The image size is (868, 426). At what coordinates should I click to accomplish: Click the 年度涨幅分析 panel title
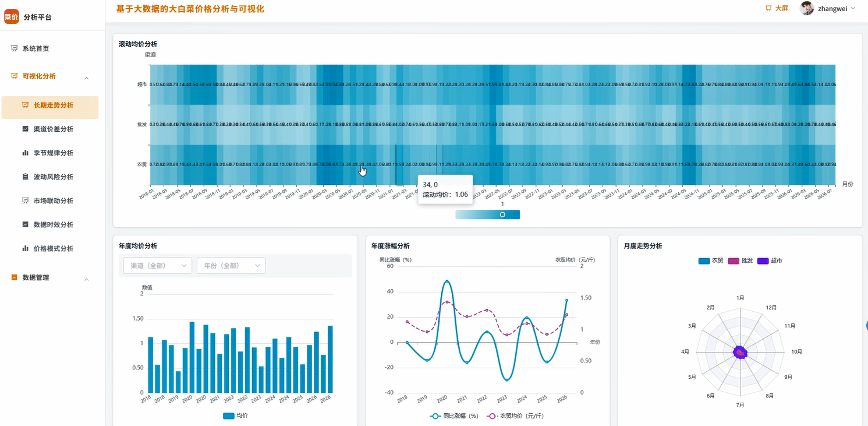[x=391, y=246]
